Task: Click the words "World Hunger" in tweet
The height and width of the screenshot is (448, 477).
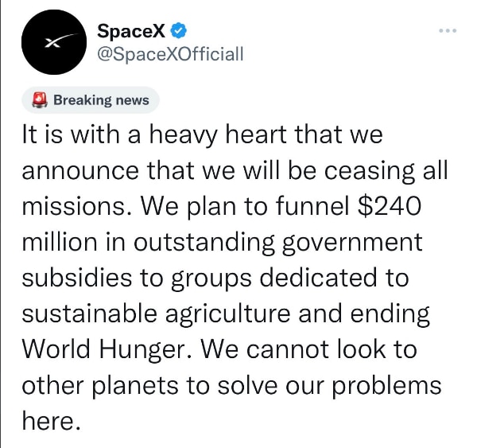Action: click(107, 349)
